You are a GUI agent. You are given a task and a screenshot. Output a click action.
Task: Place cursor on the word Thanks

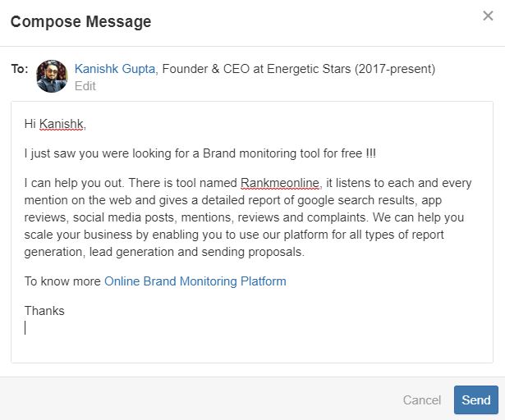pos(44,311)
